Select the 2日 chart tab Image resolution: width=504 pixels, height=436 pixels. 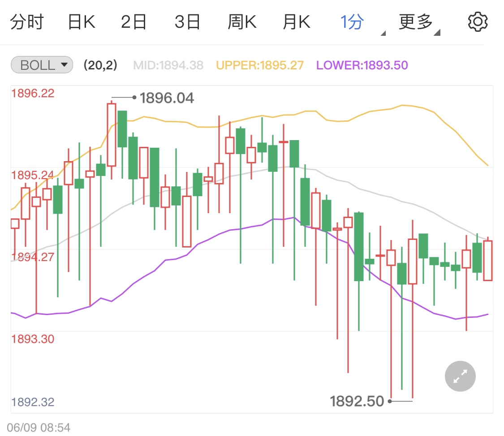coord(134,22)
